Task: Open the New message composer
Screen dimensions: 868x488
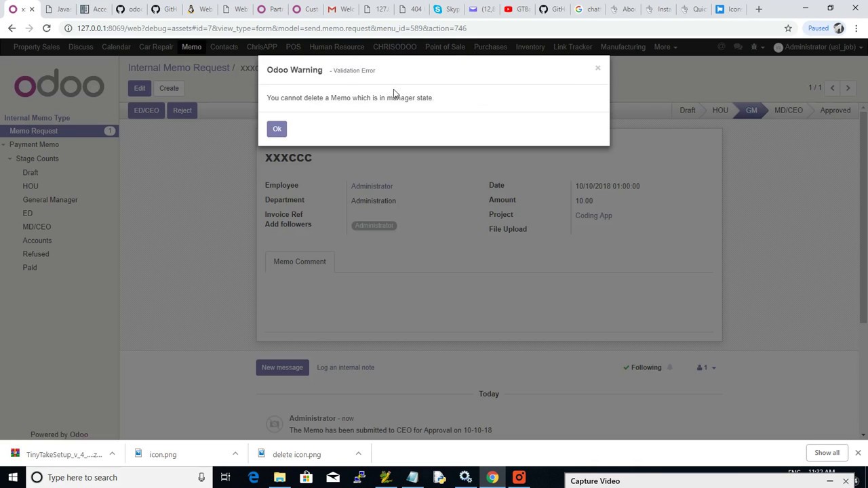Action: coord(282,367)
